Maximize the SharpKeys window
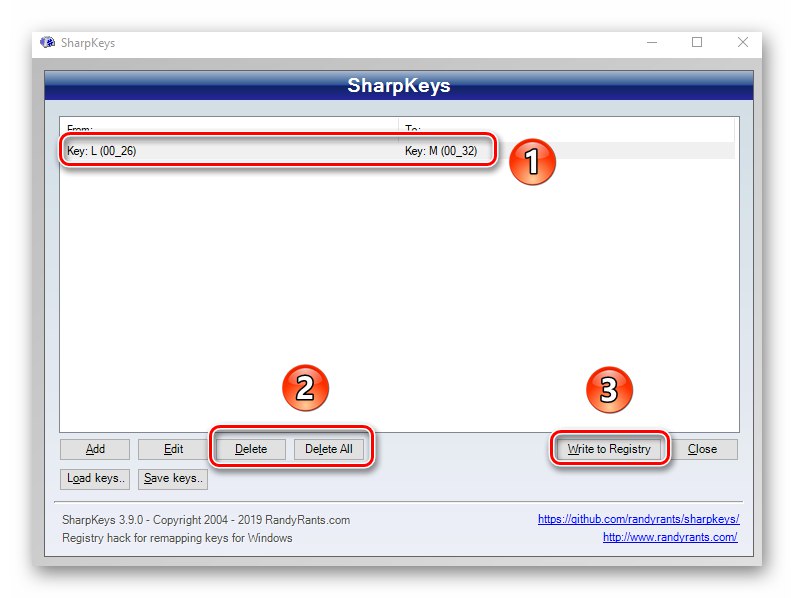The width and height of the screenshot is (794, 598). (697, 43)
